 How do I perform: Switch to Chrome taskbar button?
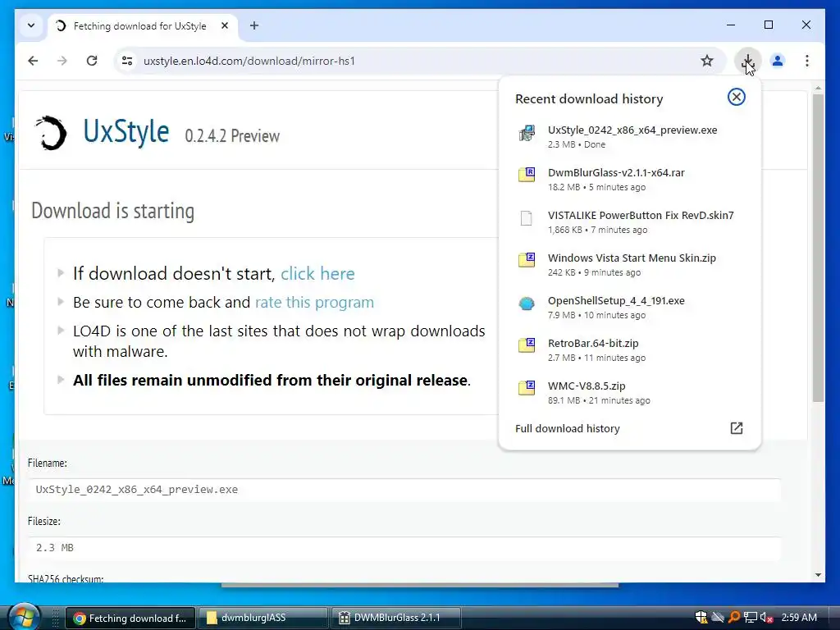pyautogui.click(x=129, y=618)
